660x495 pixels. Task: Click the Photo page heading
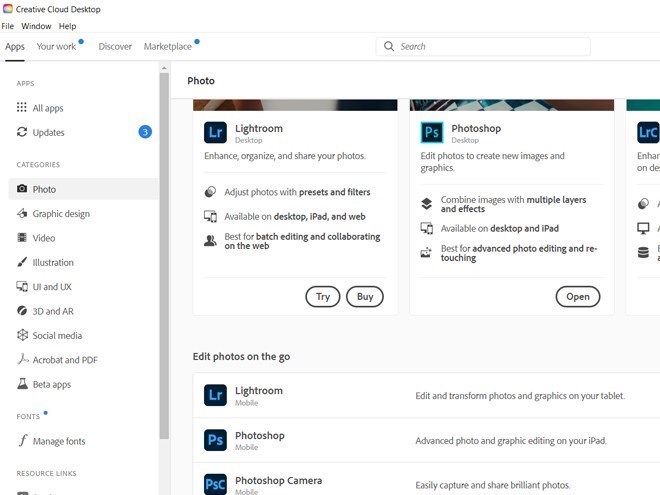point(201,81)
